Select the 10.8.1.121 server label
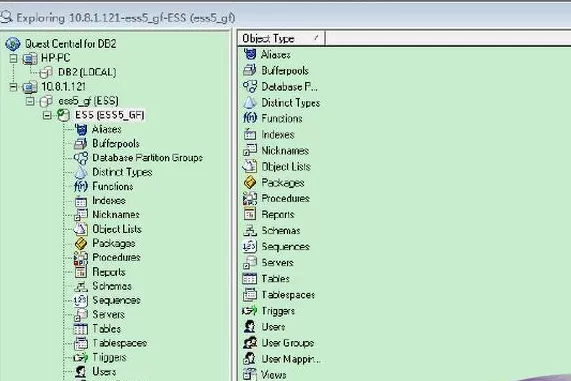This screenshot has height=381, width=571. click(x=63, y=87)
